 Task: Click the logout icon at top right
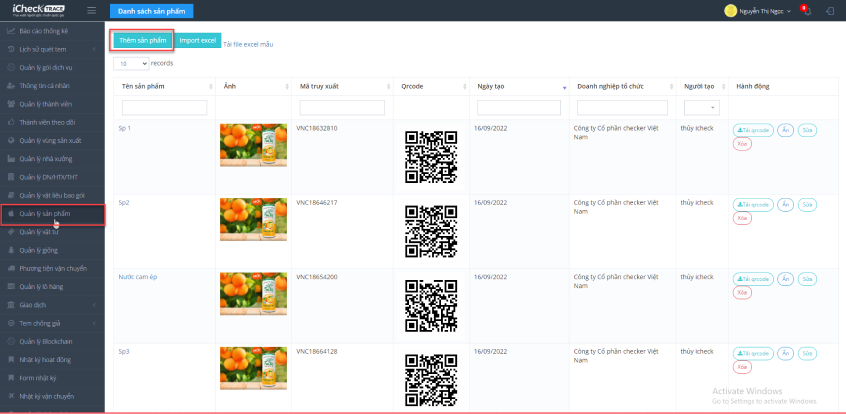(x=830, y=11)
